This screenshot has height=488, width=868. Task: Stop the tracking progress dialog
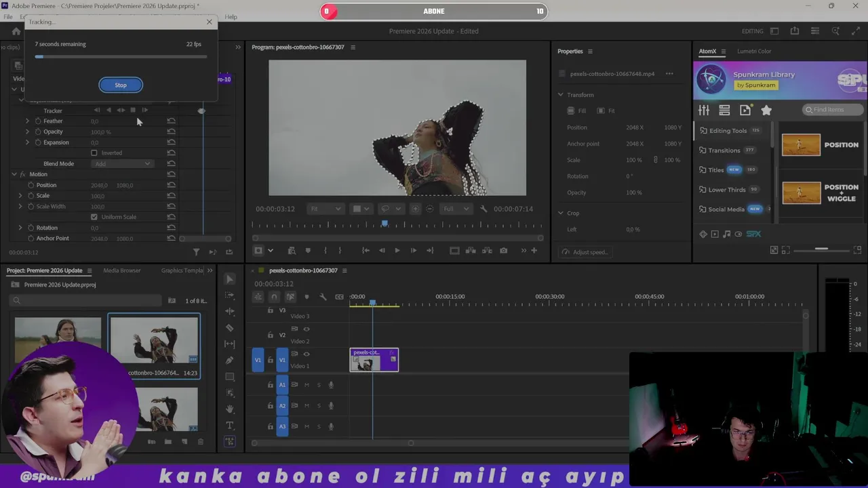coord(121,85)
